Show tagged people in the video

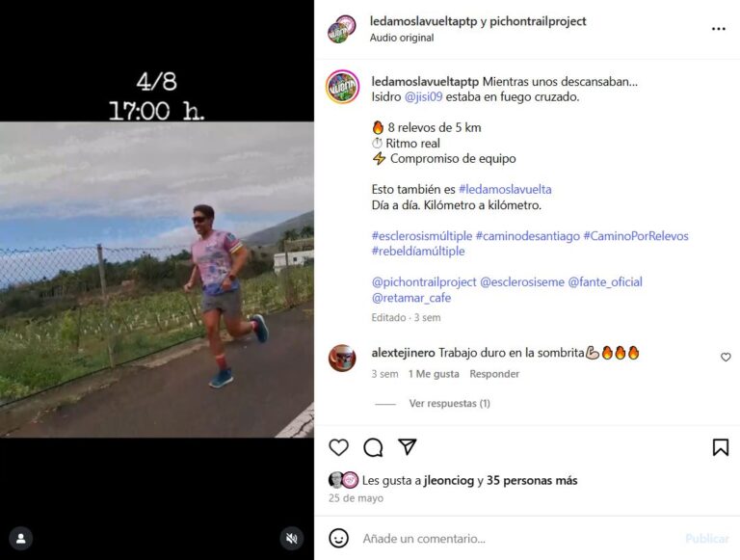(x=21, y=538)
